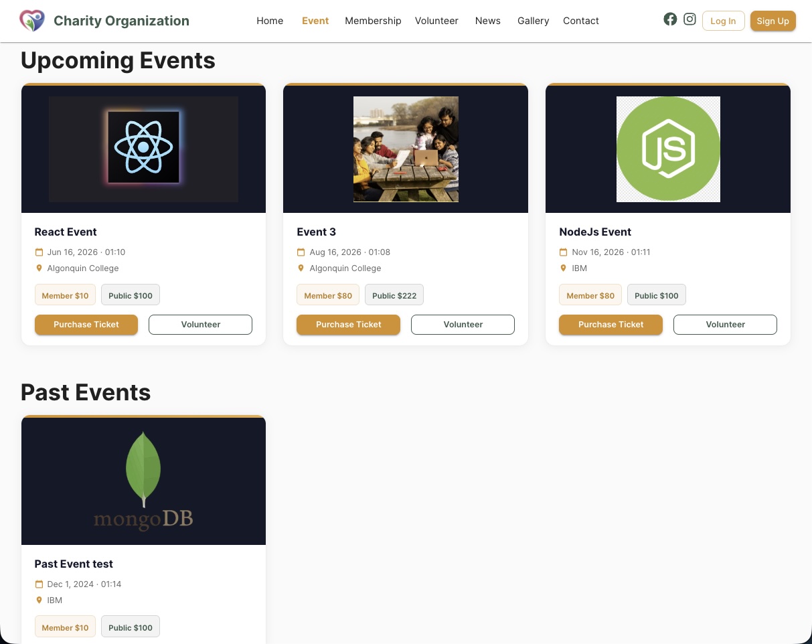Click Public $100 badge on NodeJs Event
The height and width of the screenshot is (644, 812).
tap(657, 295)
